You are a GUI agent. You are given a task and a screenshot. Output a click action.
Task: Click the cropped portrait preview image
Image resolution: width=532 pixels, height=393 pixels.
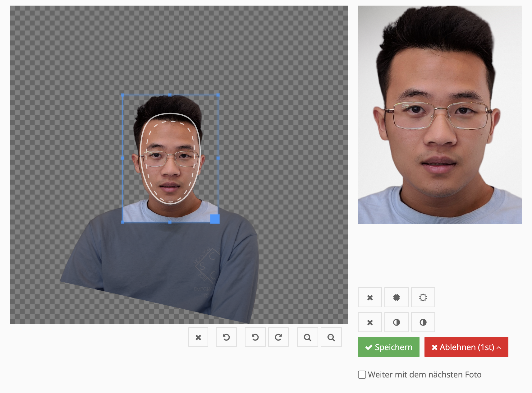[440, 115]
